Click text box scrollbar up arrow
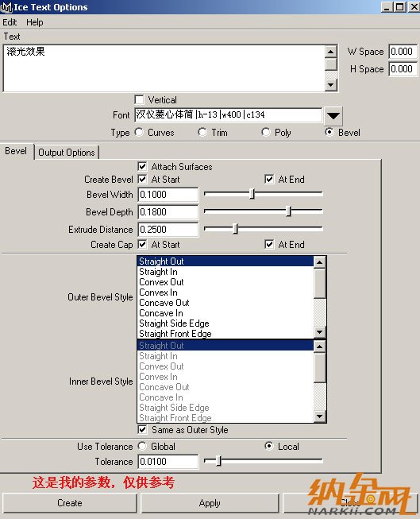 tap(331, 52)
